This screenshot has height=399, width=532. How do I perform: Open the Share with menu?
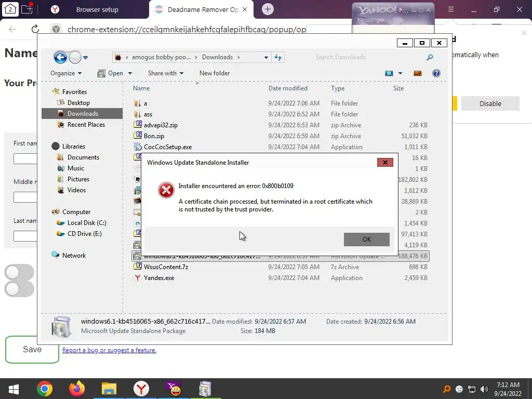tap(166, 73)
